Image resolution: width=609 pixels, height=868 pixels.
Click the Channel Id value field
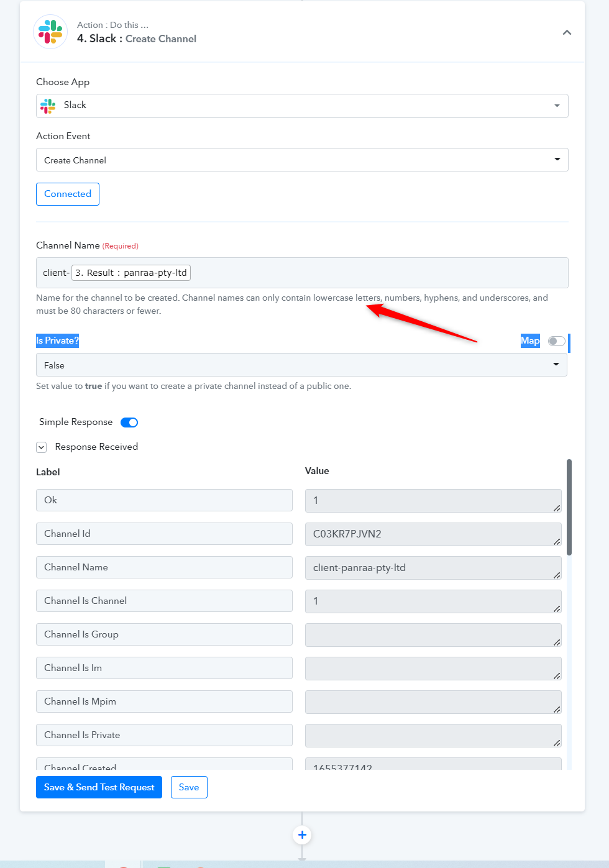click(x=433, y=534)
